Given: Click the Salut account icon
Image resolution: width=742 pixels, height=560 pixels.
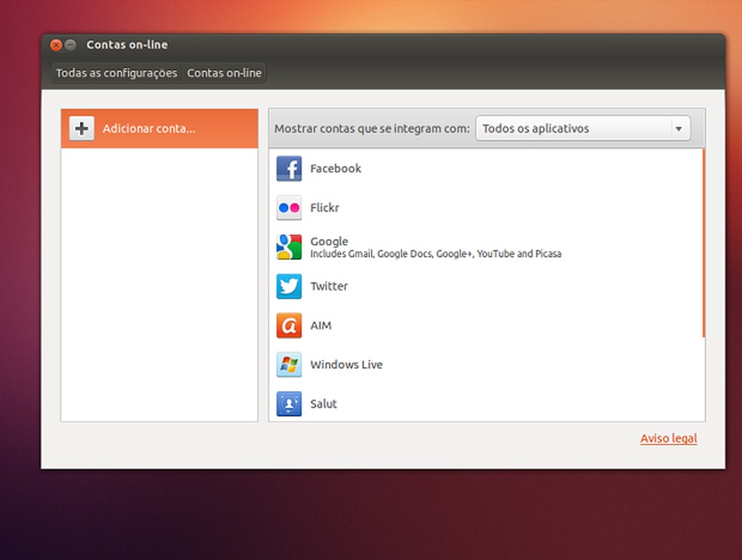Looking at the screenshot, I should click(x=289, y=404).
